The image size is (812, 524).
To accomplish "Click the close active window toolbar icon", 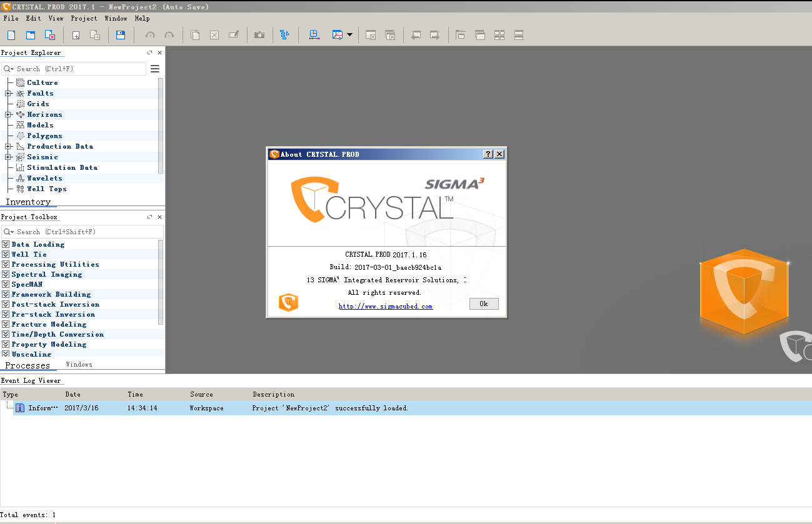I will (371, 35).
